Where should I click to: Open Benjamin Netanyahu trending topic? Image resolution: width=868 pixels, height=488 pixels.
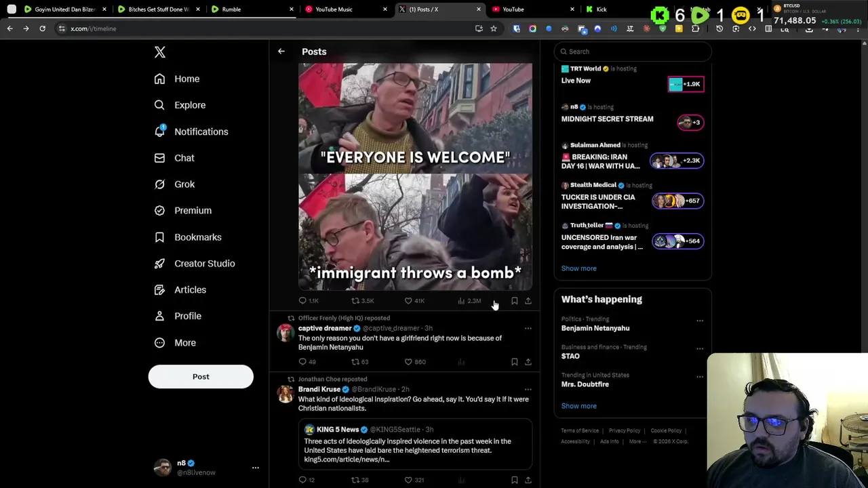[x=595, y=328]
